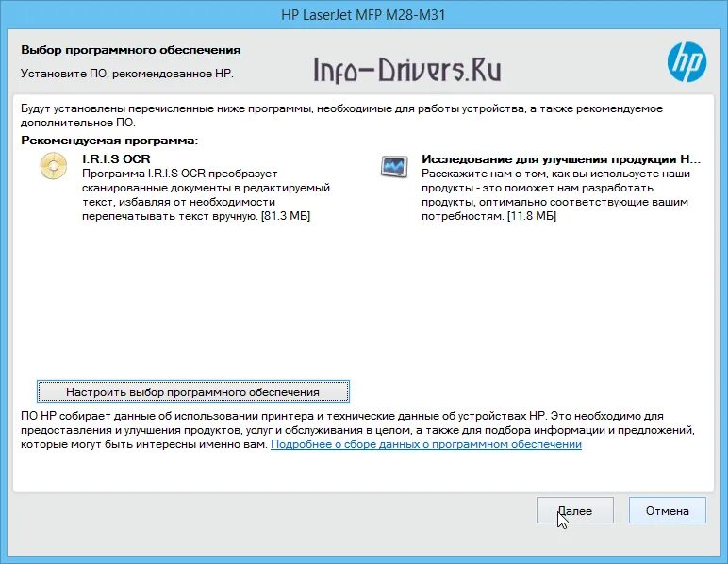Click the '[11.8 МБ]' size text
This screenshot has width=728, height=564.
pyautogui.click(x=532, y=216)
